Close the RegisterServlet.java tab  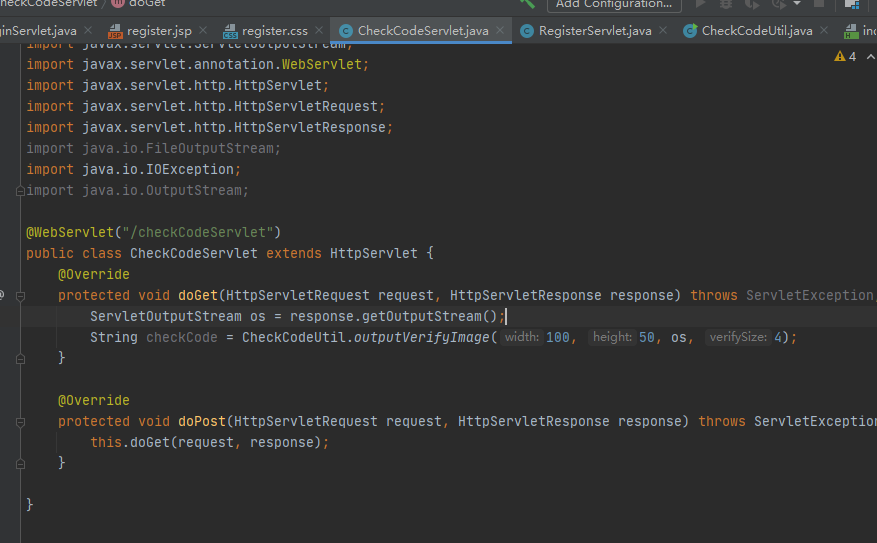(x=663, y=30)
